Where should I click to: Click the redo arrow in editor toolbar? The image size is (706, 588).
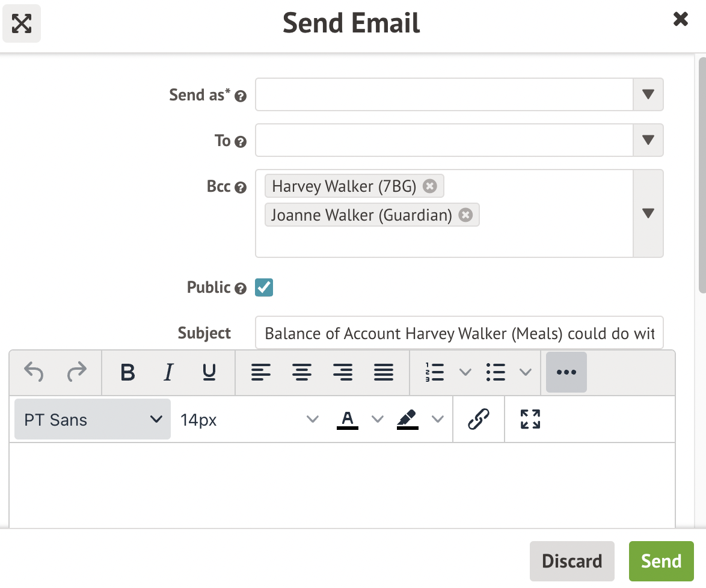[77, 373]
